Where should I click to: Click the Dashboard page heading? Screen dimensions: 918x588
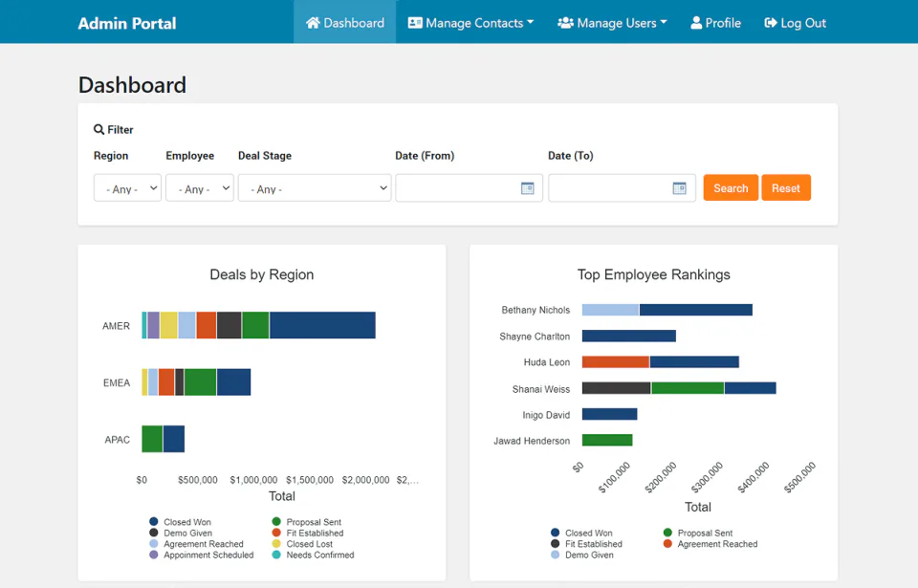coord(132,85)
